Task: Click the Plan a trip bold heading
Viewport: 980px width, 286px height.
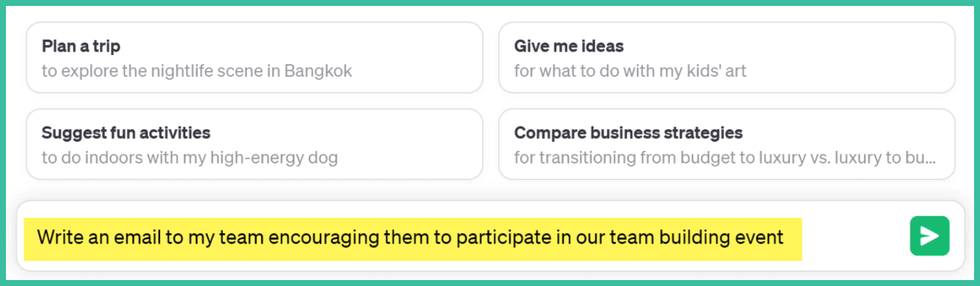Action: coord(81,46)
